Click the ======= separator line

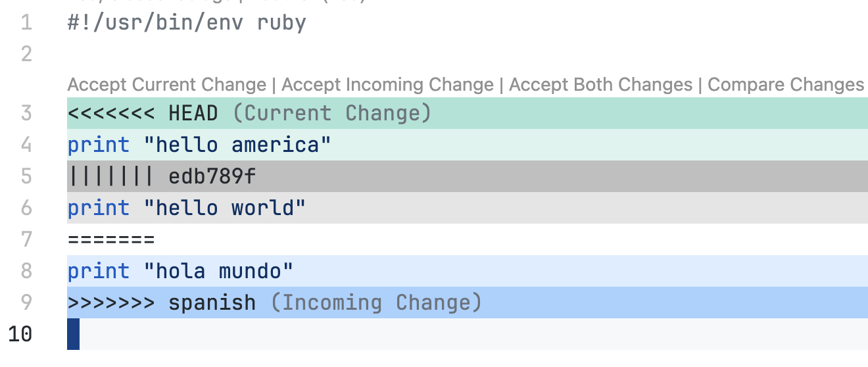[111, 239]
